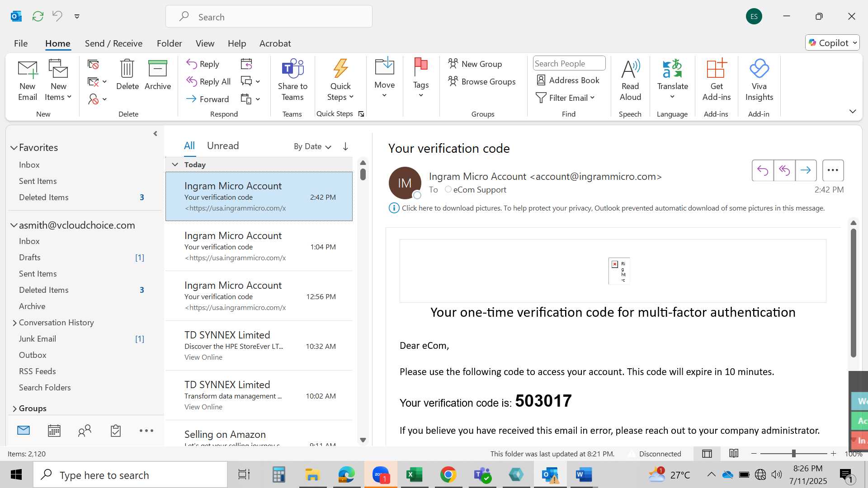Screen dimensions: 868x488
Task: Open the View tab
Action: tap(205, 43)
